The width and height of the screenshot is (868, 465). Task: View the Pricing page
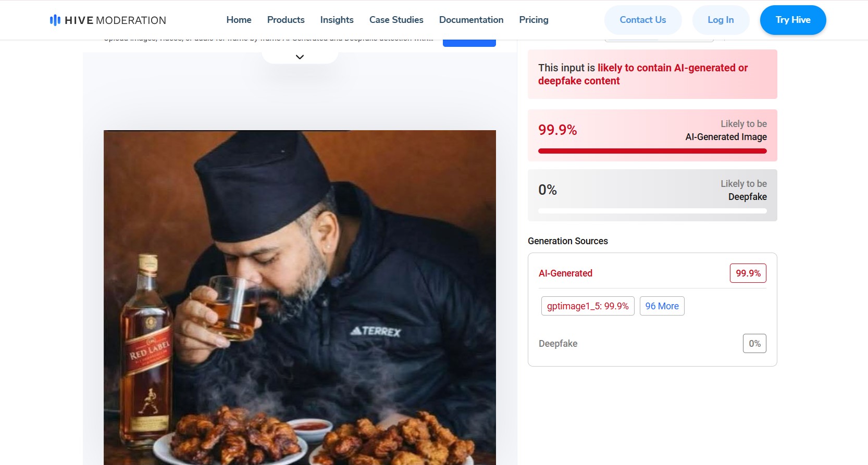534,20
